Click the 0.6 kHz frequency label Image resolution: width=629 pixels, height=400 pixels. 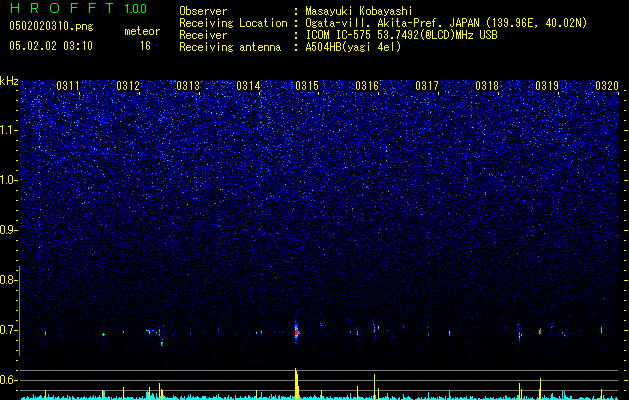[x=8, y=380]
